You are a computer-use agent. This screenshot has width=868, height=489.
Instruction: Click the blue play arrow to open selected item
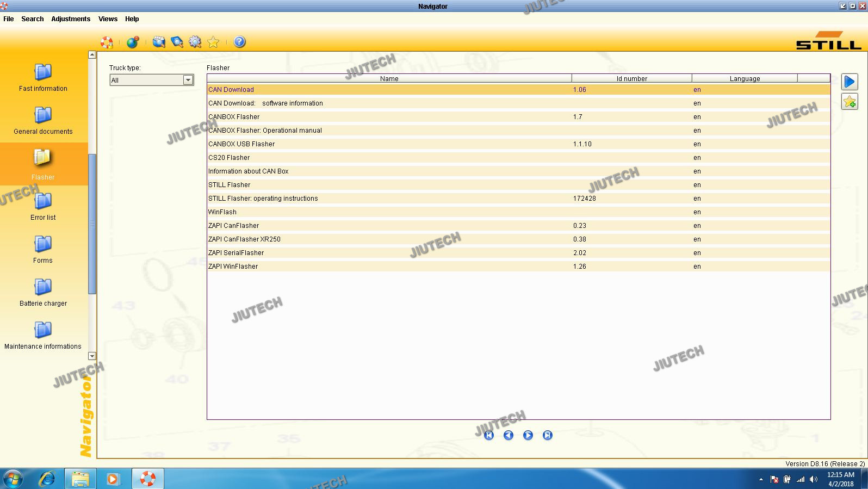coord(850,82)
